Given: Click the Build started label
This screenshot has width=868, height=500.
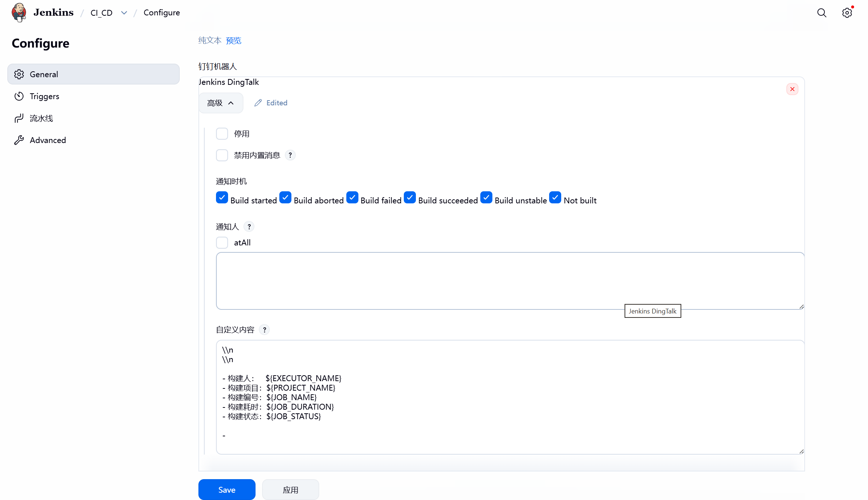Looking at the screenshot, I should (x=254, y=200).
